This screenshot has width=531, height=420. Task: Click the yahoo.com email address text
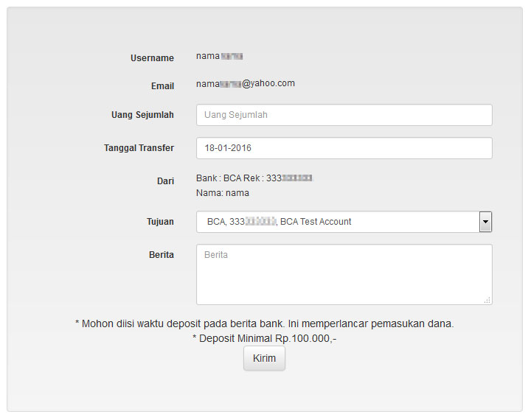click(245, 84)
